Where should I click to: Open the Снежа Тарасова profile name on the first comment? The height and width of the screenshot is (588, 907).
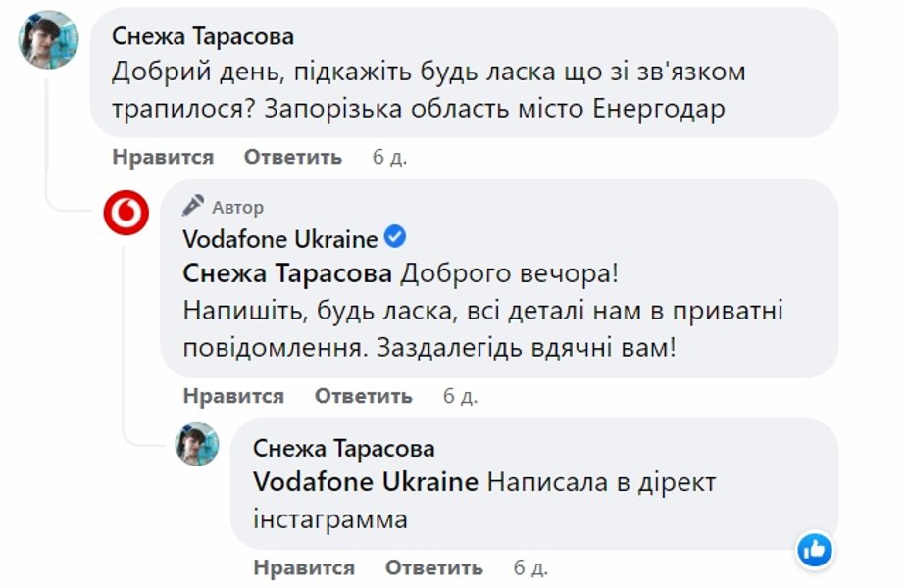click(203, 36)
